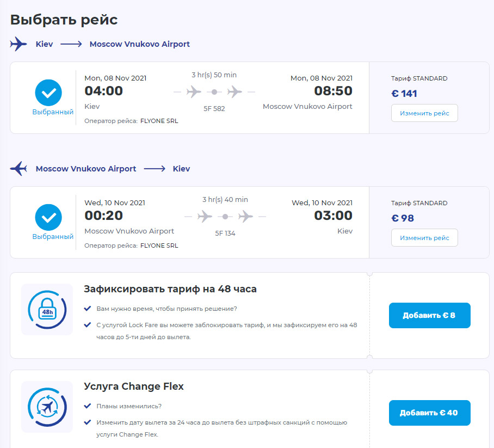Click the 48h lock fare icon
Screen dimensions: 494x448
click(47, 309)
